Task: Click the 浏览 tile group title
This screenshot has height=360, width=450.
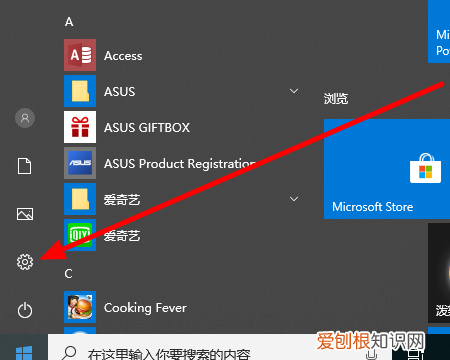Action: [x=336, y=99]
